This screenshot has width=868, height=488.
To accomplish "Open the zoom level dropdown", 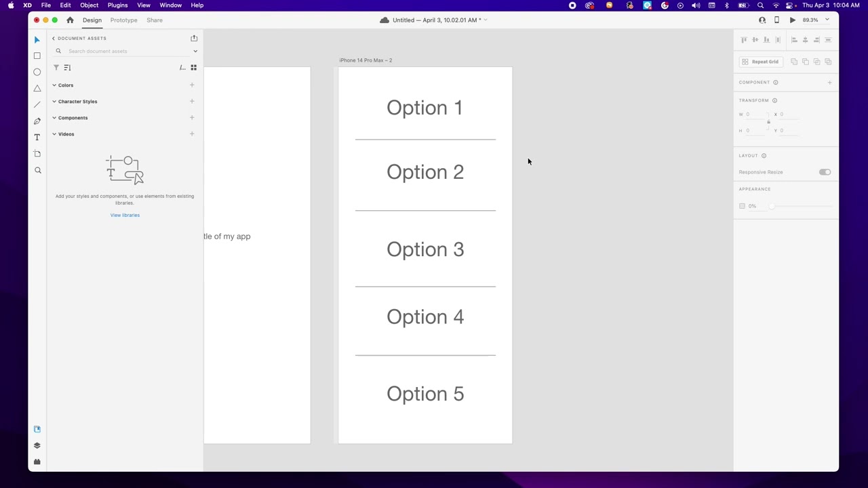I will [x=827, y=20].
